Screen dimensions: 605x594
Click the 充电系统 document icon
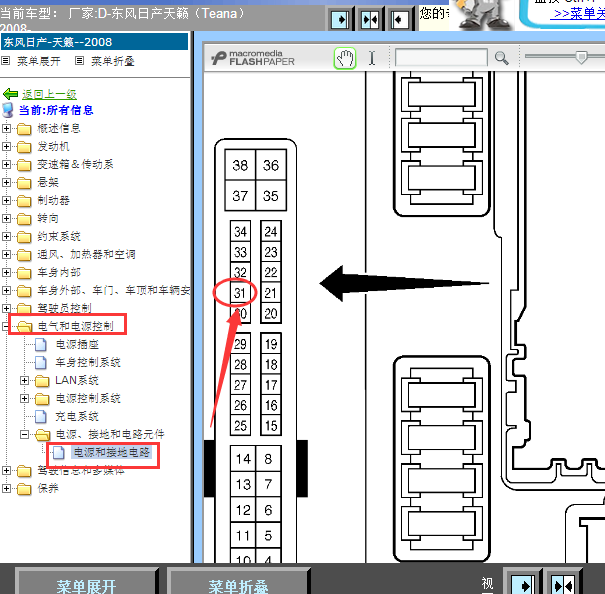coord(41,416)
